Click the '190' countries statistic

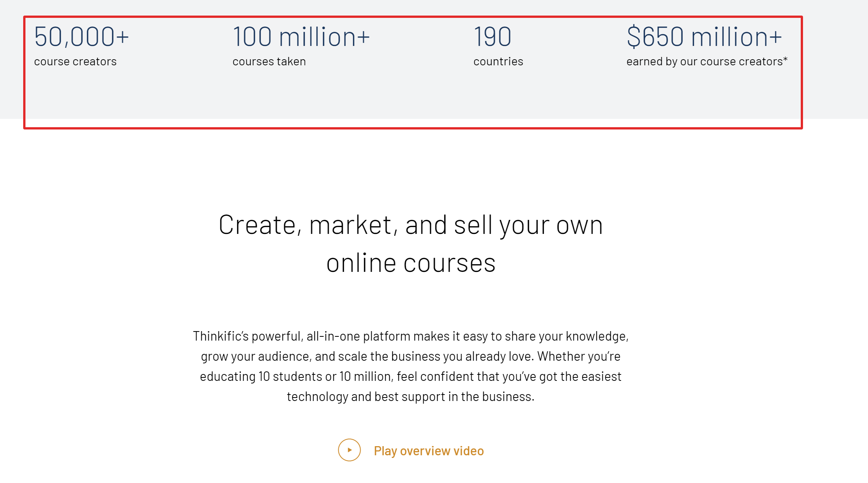492,37
